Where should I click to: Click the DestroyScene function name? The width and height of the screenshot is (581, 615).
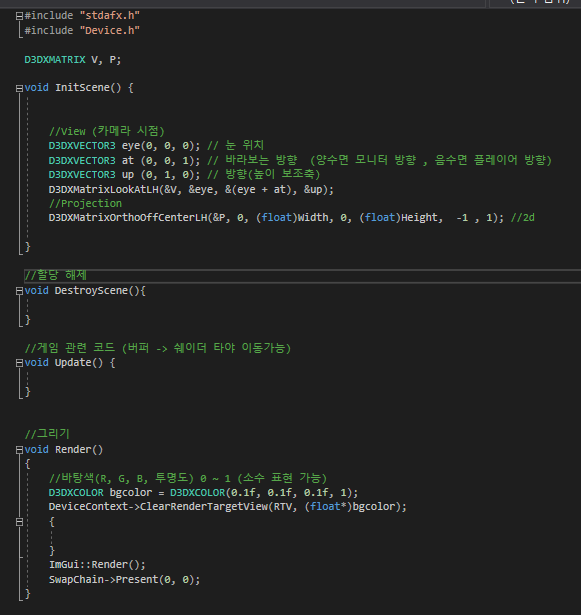click(x=91, y=291)
